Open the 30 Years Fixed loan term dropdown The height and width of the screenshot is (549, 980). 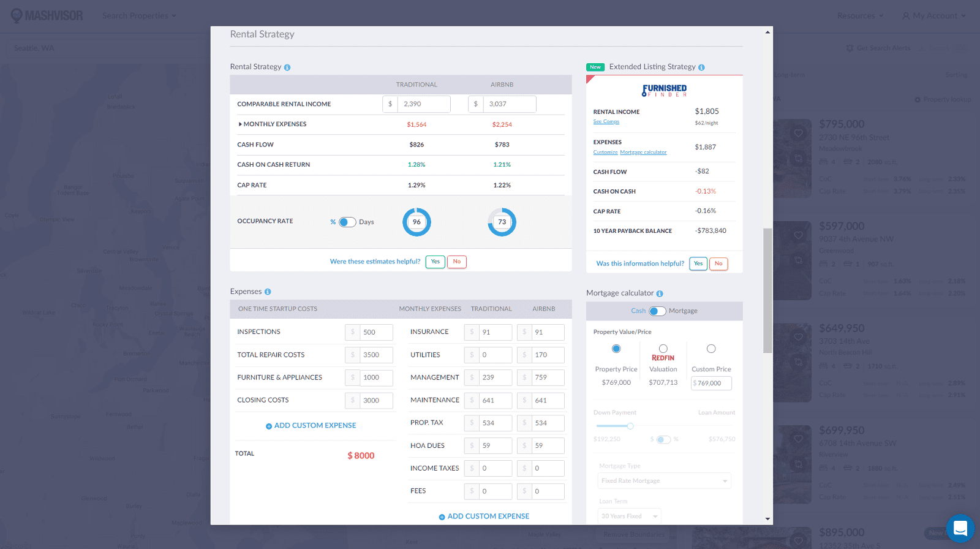(x=629, y=517)
